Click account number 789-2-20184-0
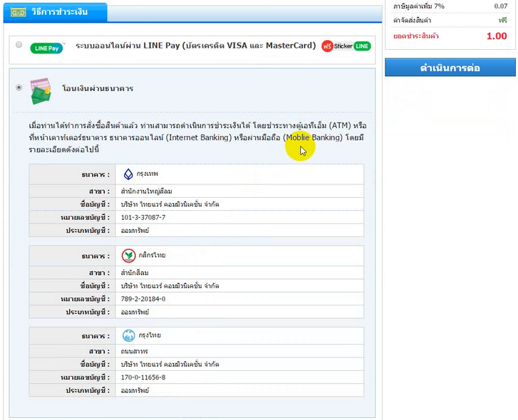The width and height of the screenshot is (518, 420). [143, 299]
